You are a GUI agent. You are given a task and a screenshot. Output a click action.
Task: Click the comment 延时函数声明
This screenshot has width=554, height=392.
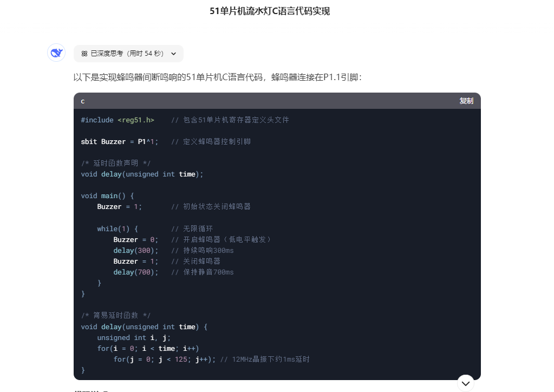coord(116,163)
